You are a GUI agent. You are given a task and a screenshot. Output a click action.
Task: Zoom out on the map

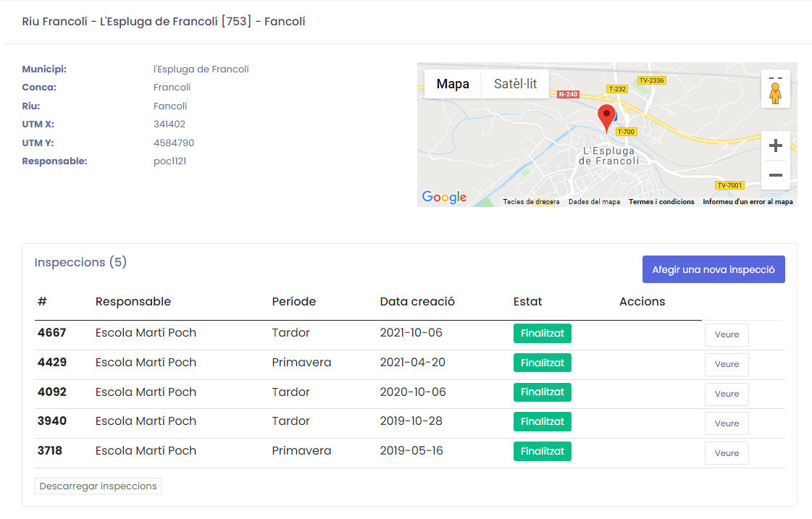click(x=775, y=175)
